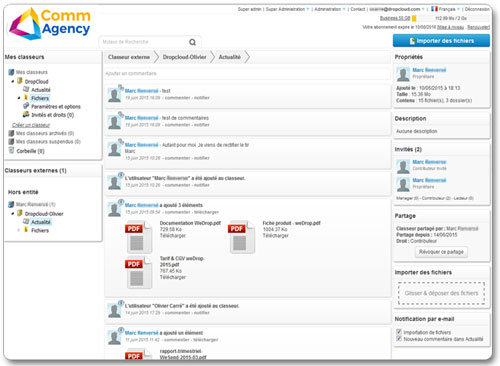Open the account email dropdown arrow
The image size is (500, 366).
click(423, 9)
